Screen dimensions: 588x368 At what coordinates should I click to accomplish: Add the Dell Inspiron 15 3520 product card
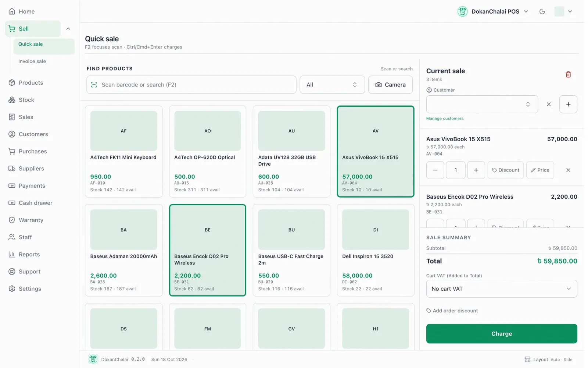(x=376, y=250)
